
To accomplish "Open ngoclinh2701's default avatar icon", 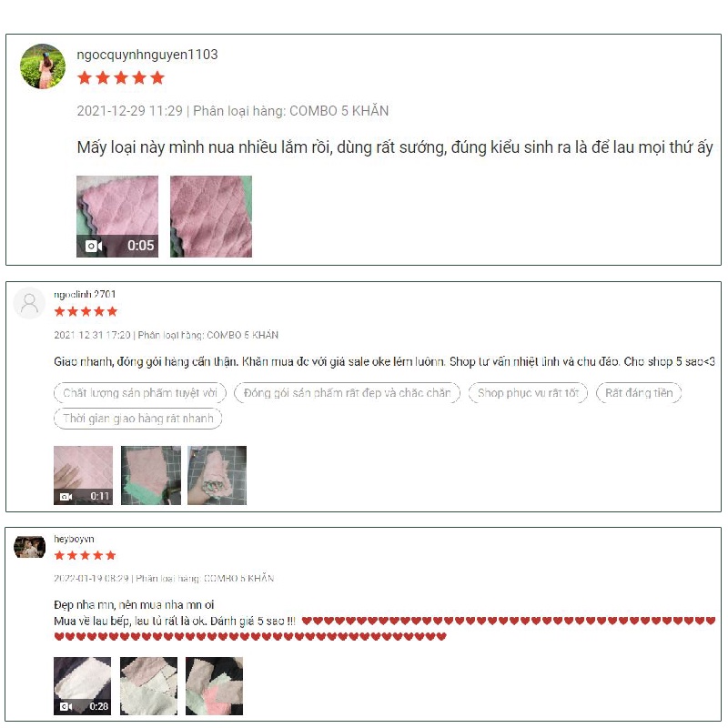I will point(29,303).
